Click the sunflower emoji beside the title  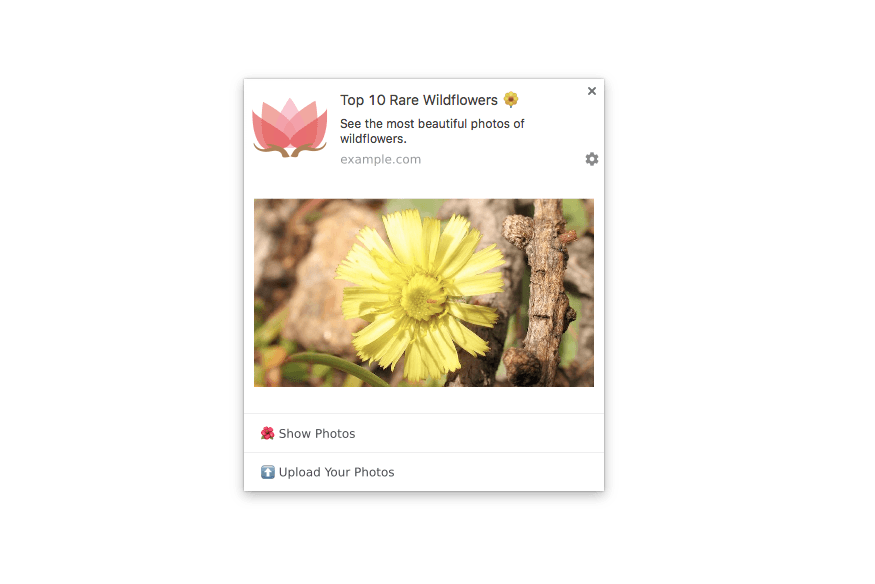click(511, 99)
